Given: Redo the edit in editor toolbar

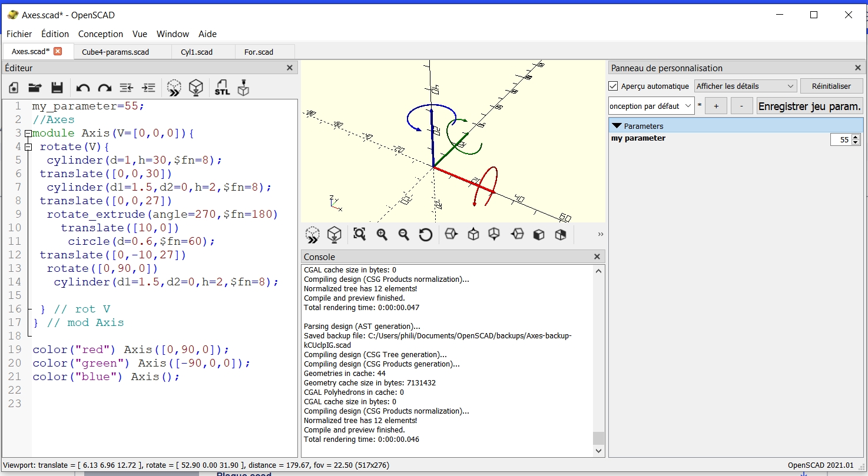Looking at the screenshot, I should (105, 88).
